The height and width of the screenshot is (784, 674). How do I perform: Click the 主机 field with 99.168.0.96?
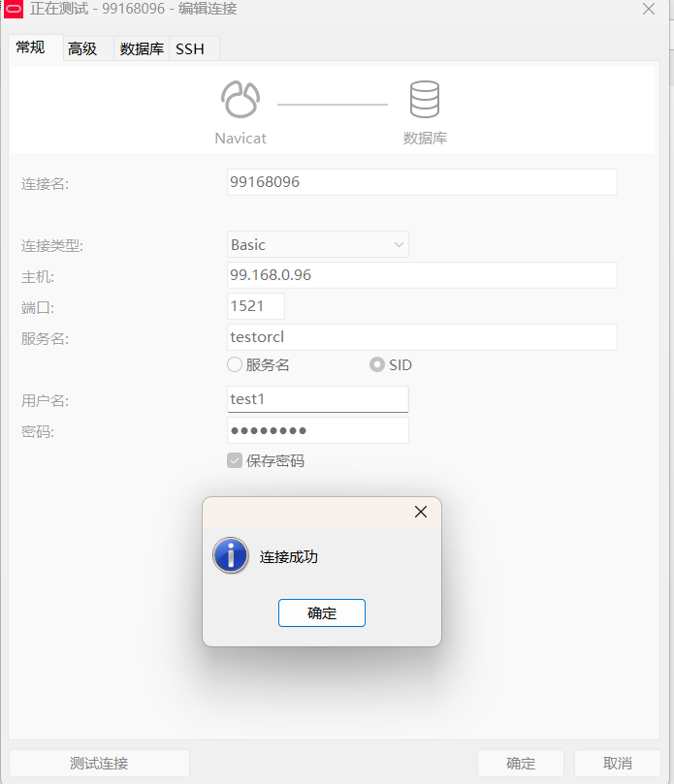pyautogui.click(x=422, y=275)
